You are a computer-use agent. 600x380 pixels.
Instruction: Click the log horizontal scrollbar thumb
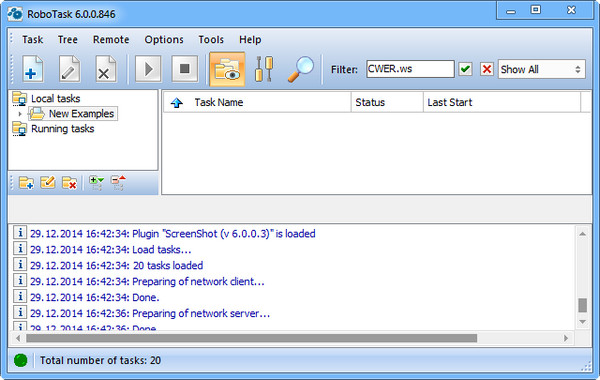pos(251,338)
